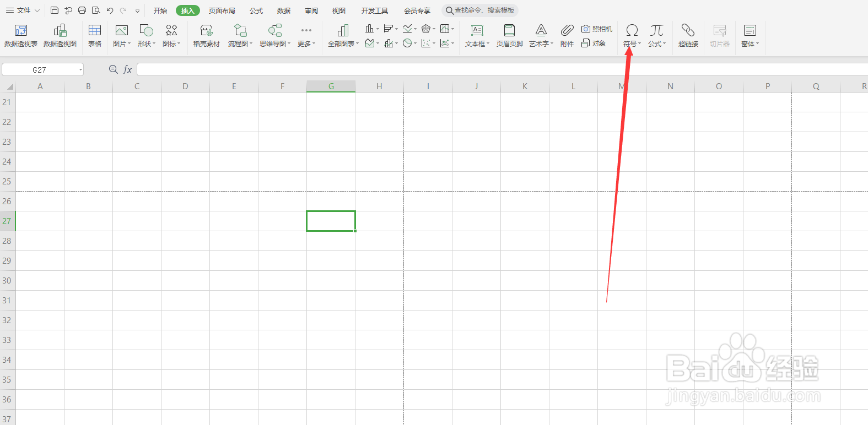Insert a 表格 table

click(95, 36)
